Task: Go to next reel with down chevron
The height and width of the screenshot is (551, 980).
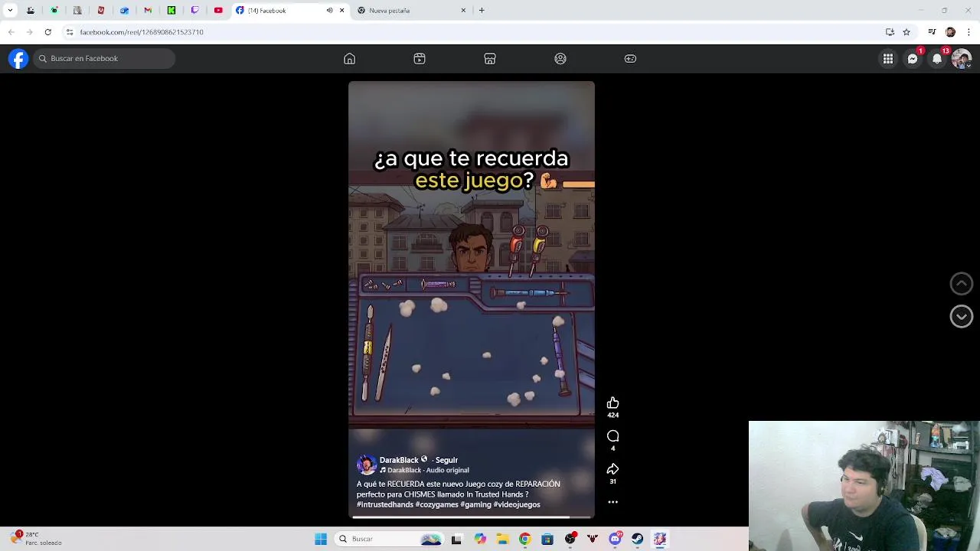Action: tap(962, 316)
